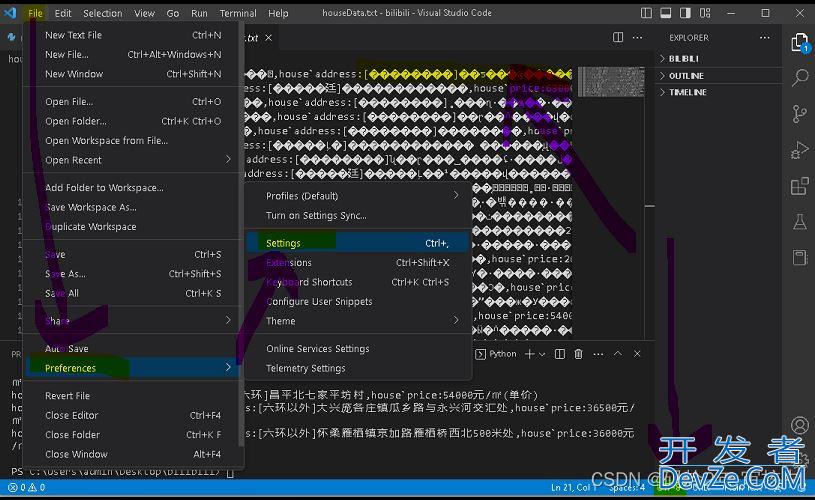Viewport: 815px width, 500px height.
Task: Split the editor with the split icon
Action: click(618, 37)
